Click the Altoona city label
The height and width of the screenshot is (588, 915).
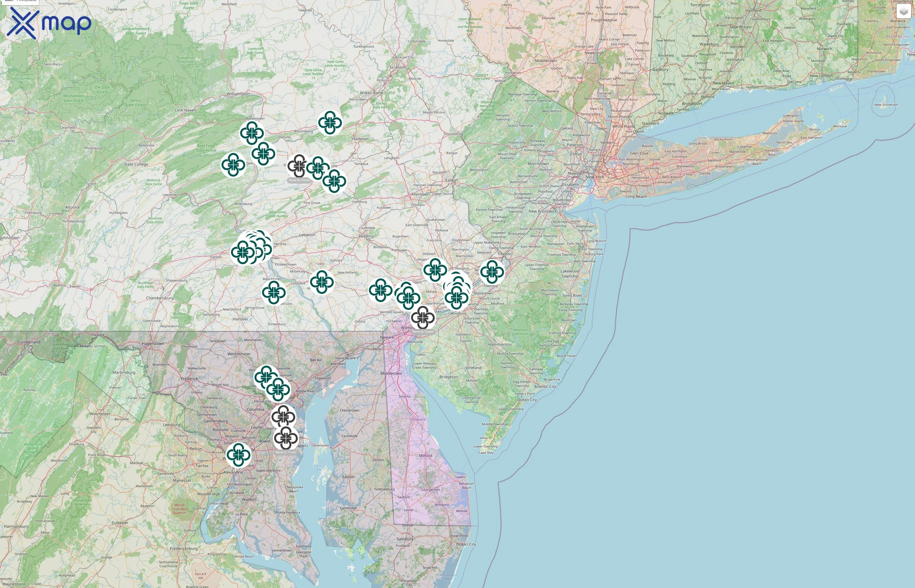pyautogui.click(x=72, y=207)
